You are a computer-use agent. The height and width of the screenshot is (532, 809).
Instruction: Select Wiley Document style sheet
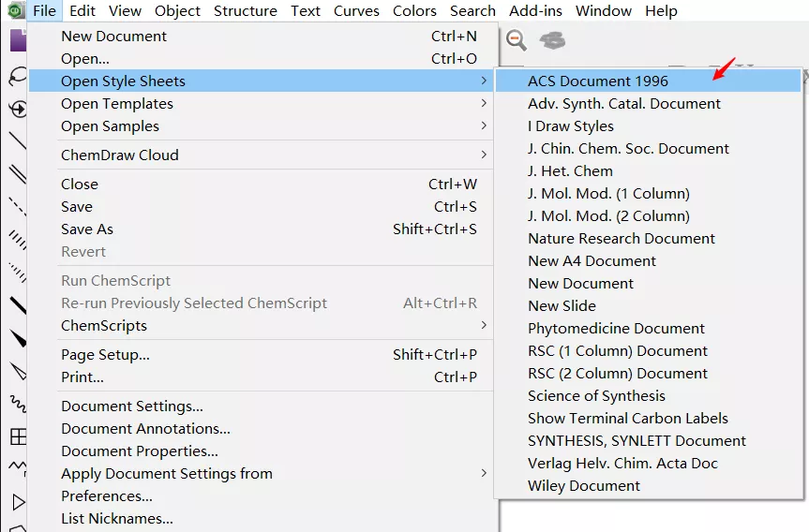click(648, 486)
